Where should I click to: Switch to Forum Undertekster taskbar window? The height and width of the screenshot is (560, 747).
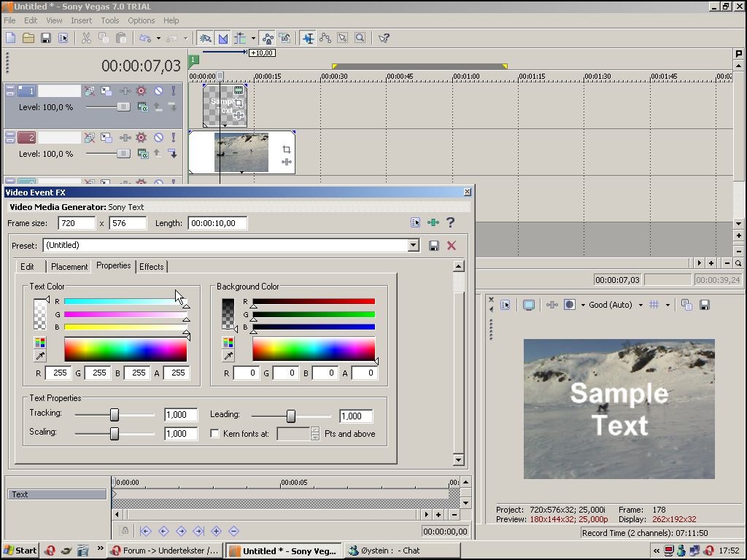click(x=165, y=551)
